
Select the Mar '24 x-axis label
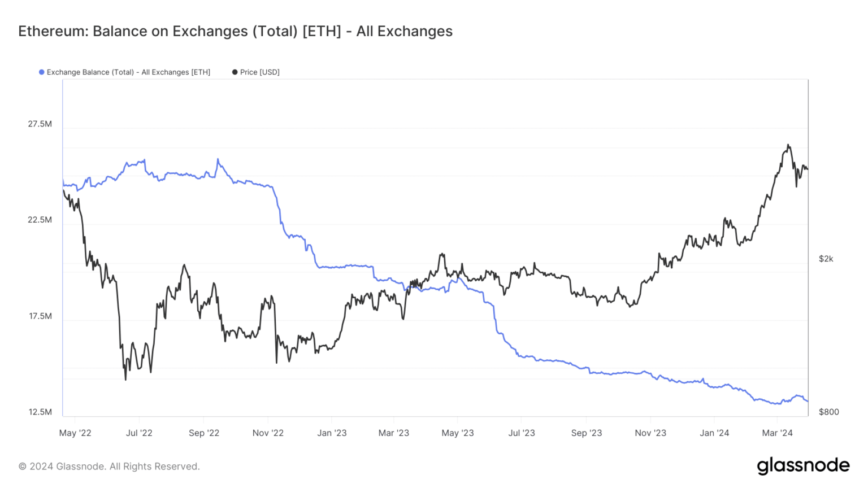[x=778, y=433]
